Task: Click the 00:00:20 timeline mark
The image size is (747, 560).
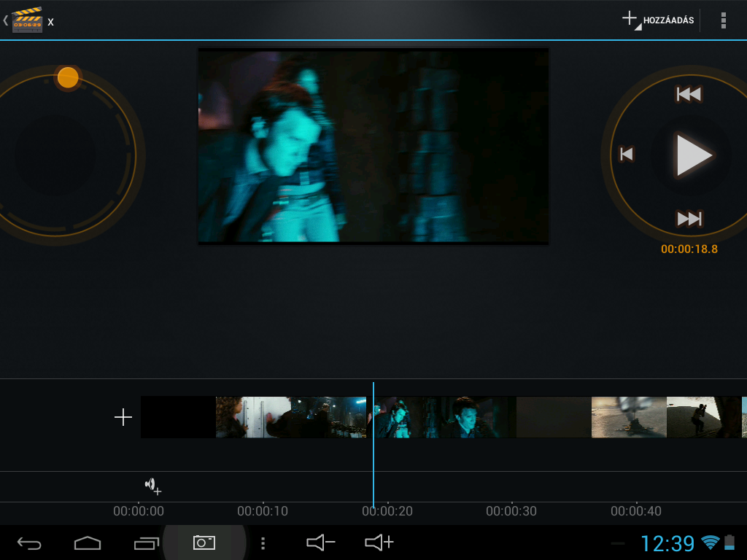Action: click(387, 511)
